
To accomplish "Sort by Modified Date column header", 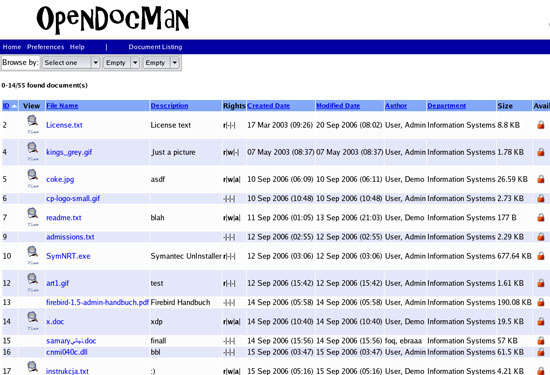I will 338,106.
